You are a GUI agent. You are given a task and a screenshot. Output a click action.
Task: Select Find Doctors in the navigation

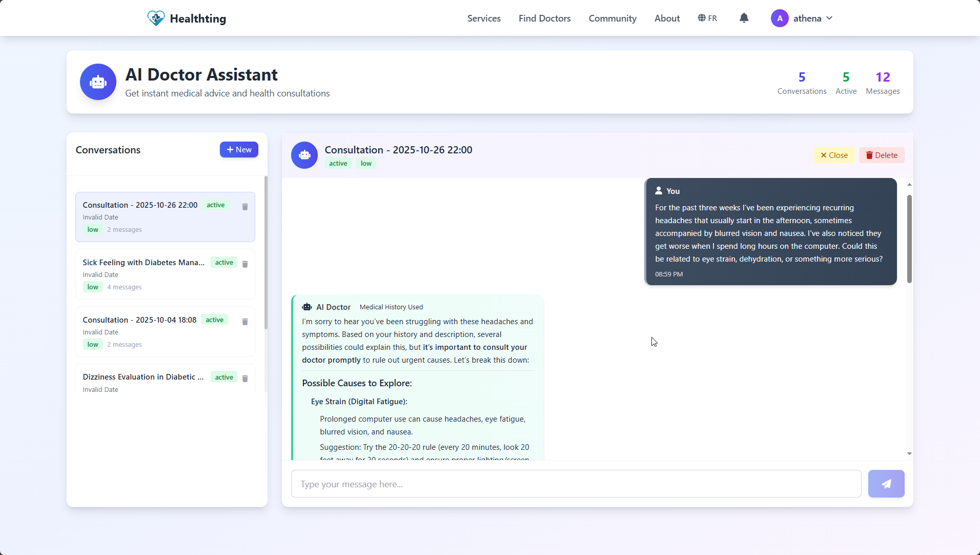(544, 18)
